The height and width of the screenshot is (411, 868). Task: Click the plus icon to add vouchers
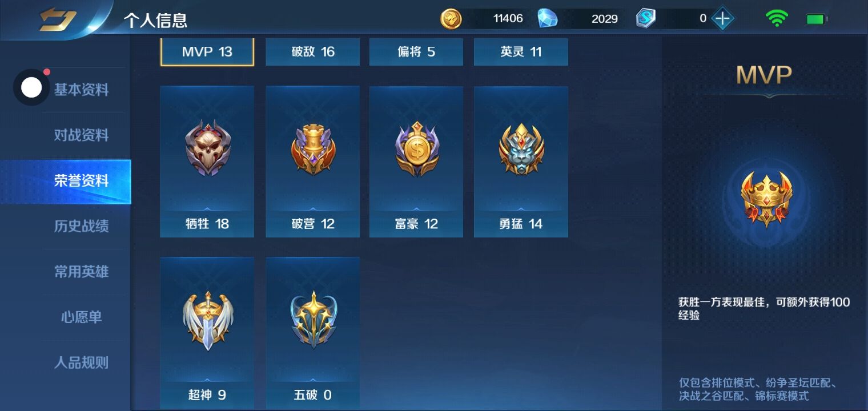tap(722, 19)
